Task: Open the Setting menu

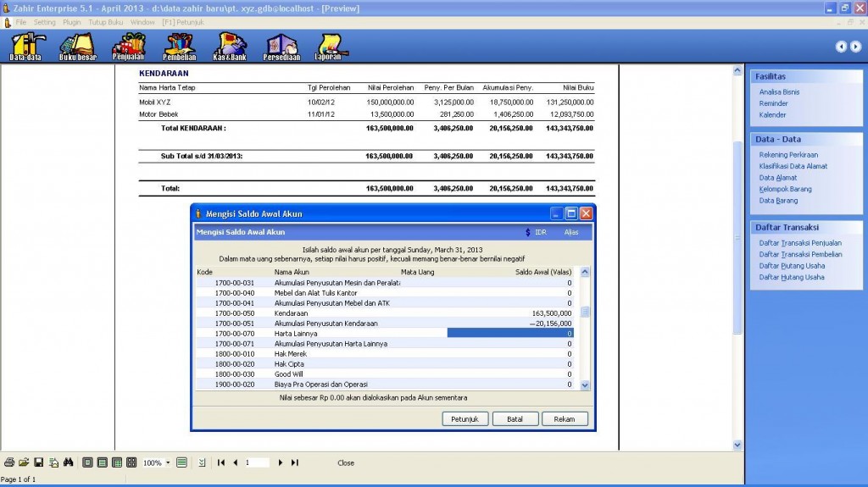Action: 44,21
